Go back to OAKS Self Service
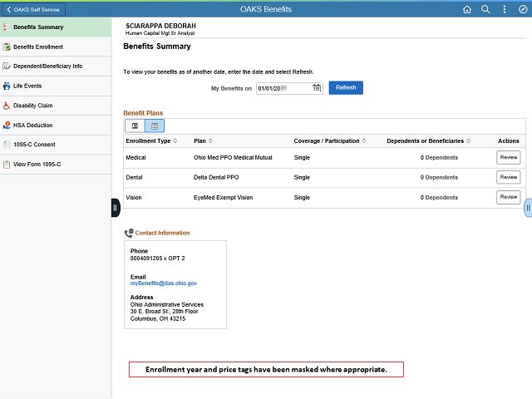This screenshot has width=532, height=399. (33, 9)
